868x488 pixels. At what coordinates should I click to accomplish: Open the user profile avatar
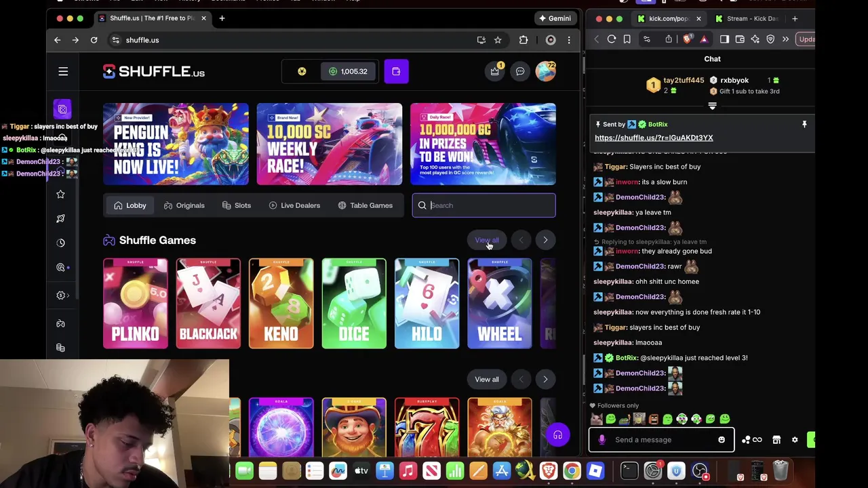click(x=545, y=71)
